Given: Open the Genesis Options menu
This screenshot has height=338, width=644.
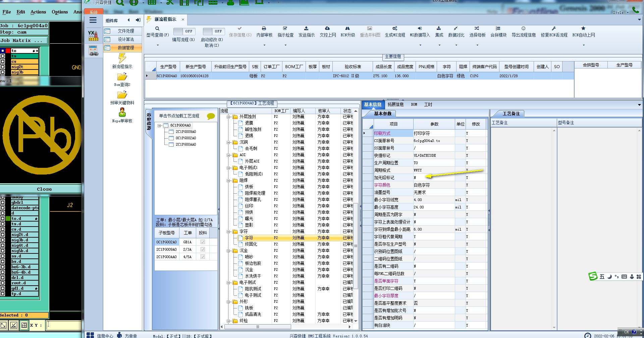Looking at the screenshot, I should pyautogui.click(x=60, y=12).
